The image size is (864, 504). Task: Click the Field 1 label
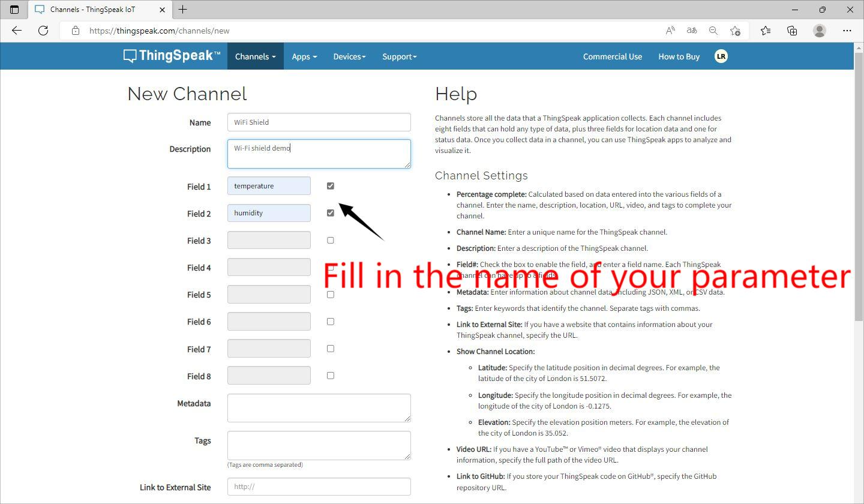tap(199, 187)
